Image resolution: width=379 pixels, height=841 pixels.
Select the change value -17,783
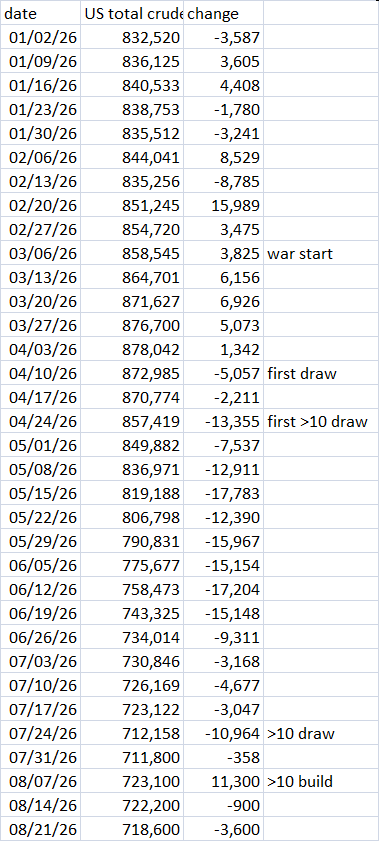pyautogui.click(x=224, y=493)
